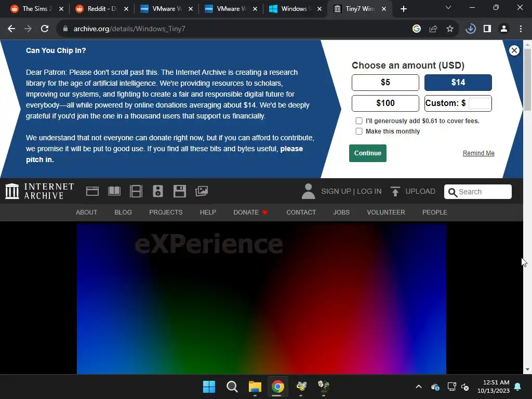Open the Windows Start menu

209,387
